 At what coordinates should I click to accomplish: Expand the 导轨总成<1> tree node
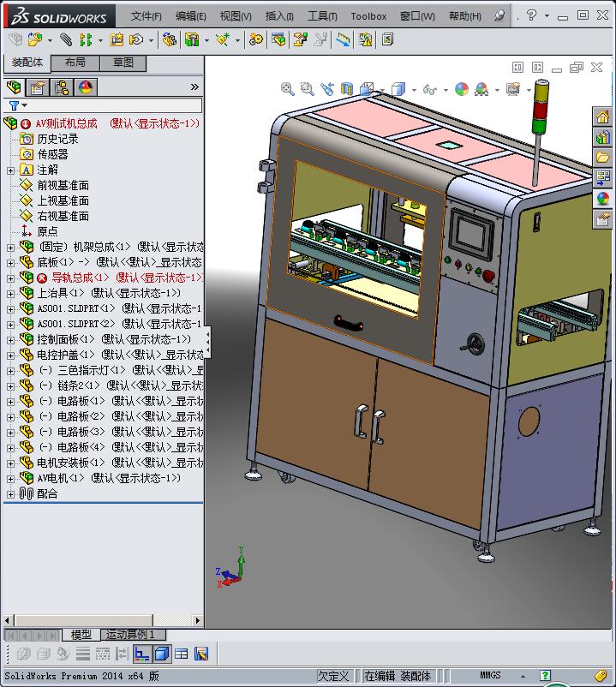(10, 278)
